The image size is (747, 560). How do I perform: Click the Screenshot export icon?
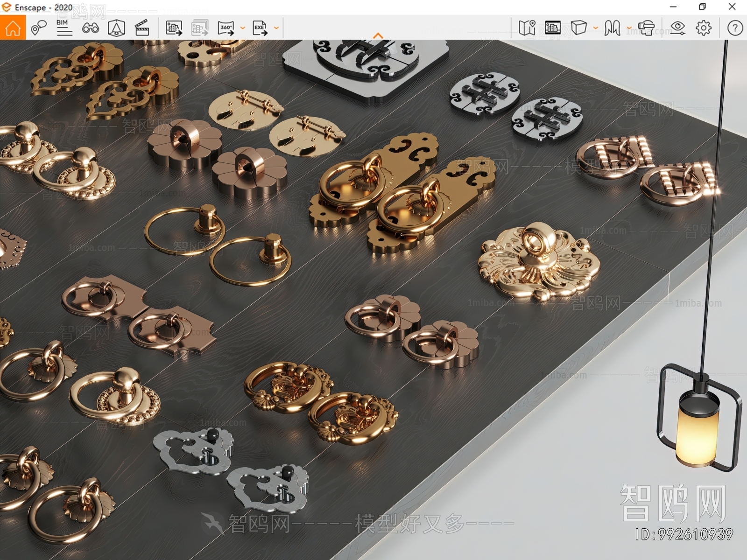pyautogui.click(x=174, y=28)
